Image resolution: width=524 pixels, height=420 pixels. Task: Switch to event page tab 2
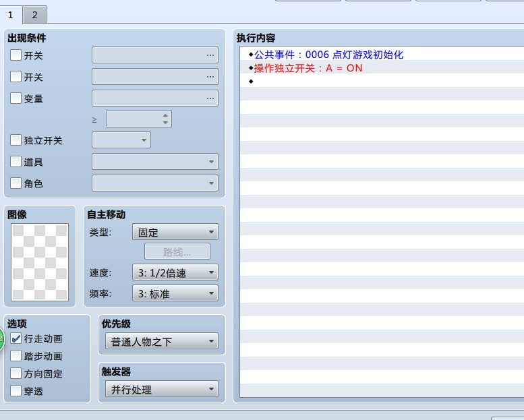point(35,15)
